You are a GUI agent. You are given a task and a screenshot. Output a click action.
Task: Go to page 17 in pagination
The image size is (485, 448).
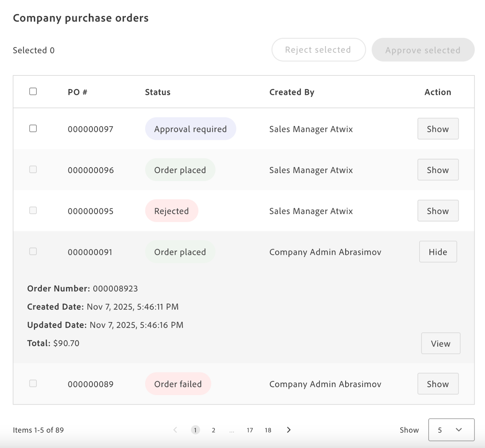250,430
